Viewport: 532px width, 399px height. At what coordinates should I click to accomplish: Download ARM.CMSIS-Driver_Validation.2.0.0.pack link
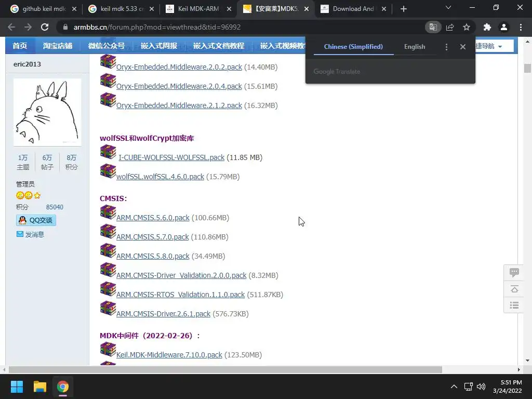[181, 275]
